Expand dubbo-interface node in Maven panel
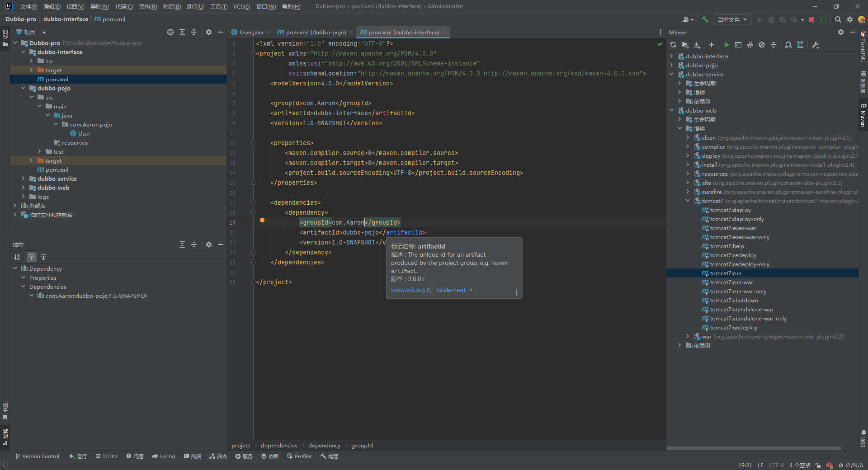This screenshot has height=470, width=868. (671, 56)
